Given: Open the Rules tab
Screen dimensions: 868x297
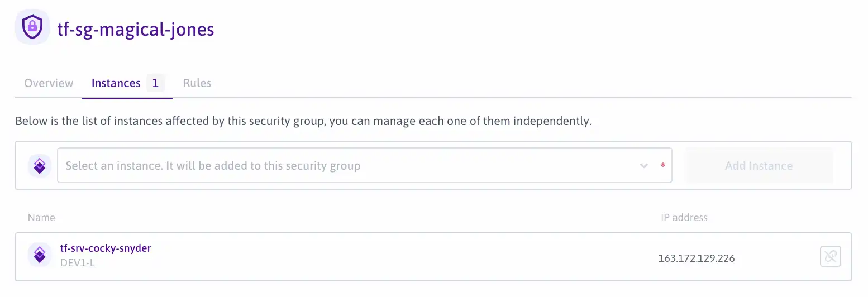Looking at the screenshot, I should [x=197, y=83].
